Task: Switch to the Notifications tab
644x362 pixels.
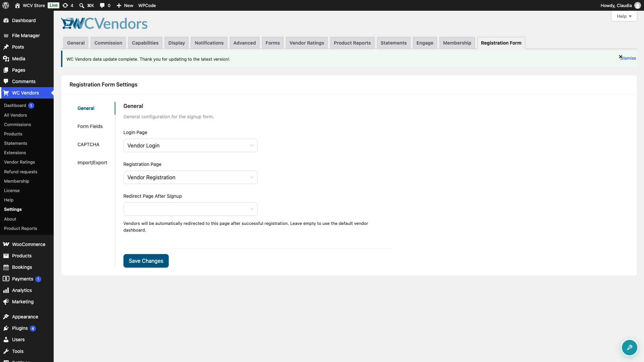Action: (209, 43)
